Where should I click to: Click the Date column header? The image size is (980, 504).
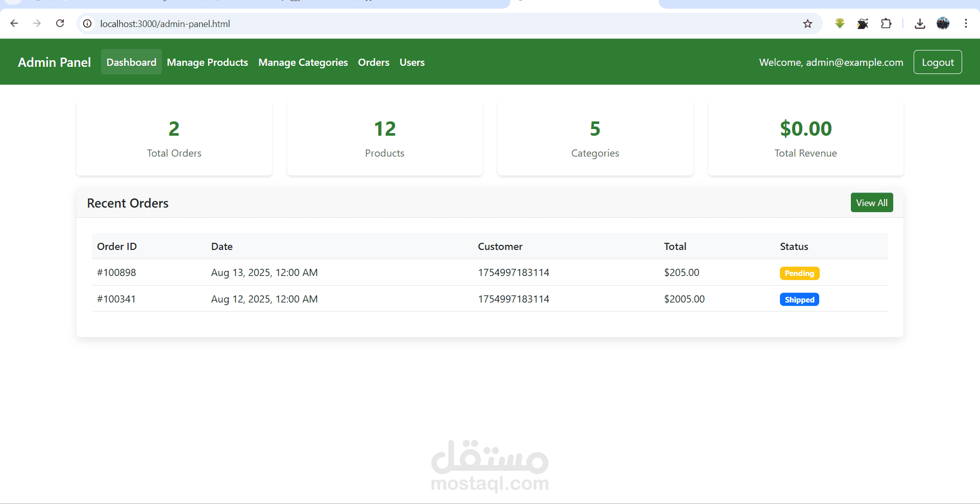222,246
